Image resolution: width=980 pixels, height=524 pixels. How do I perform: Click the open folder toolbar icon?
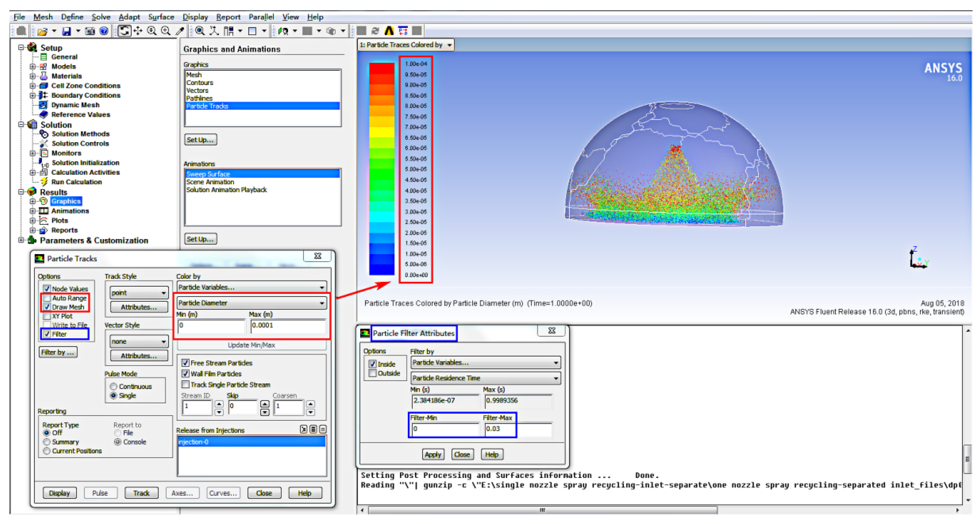click(43, 31)
